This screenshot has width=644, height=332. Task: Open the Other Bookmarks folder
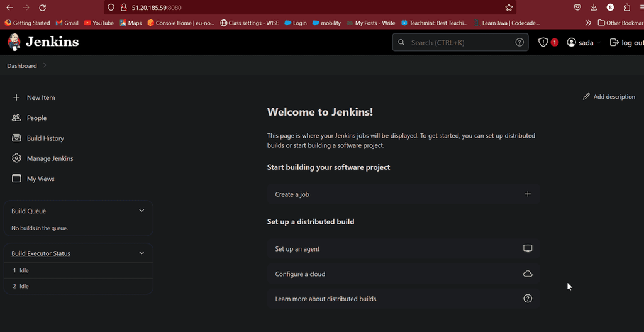point(621,23)
